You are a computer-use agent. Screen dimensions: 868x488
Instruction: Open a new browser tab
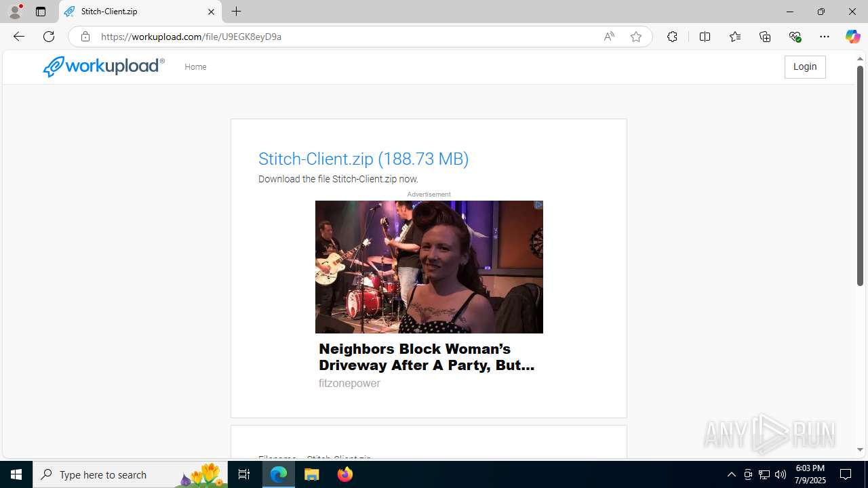point(236,12)
